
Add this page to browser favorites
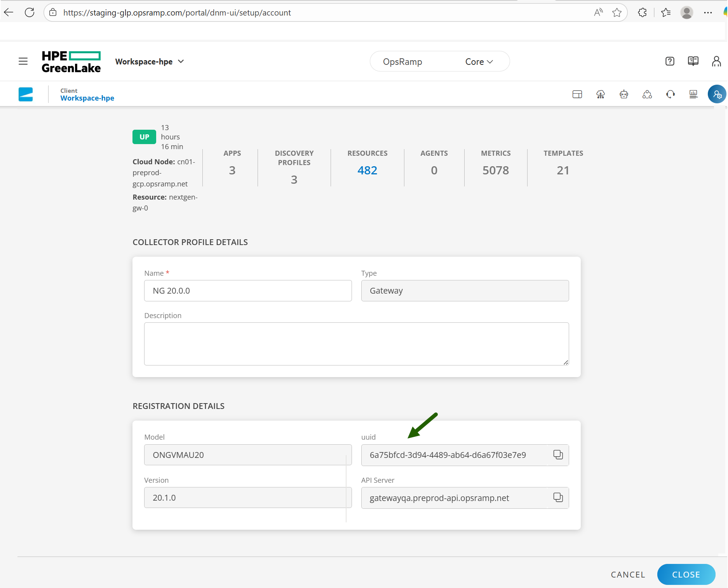pos(617,12)
